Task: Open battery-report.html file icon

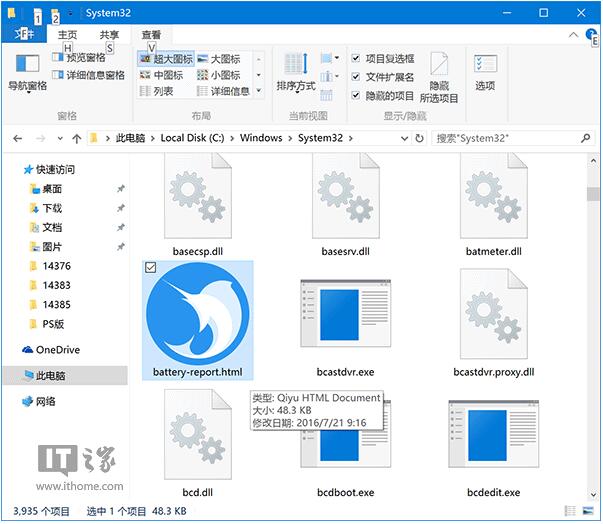Action: tap(198, 314)
